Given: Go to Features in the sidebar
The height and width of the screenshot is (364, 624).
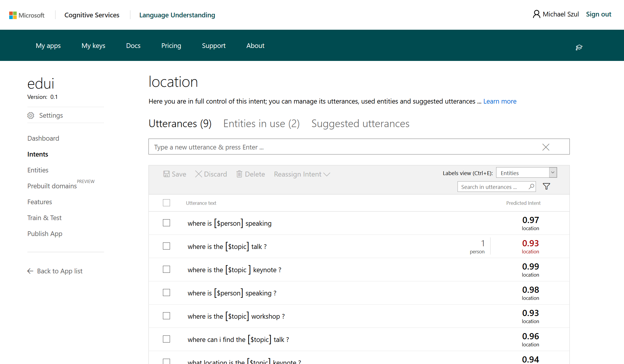Looking at the screenshot, I should [x=39, y=202].
